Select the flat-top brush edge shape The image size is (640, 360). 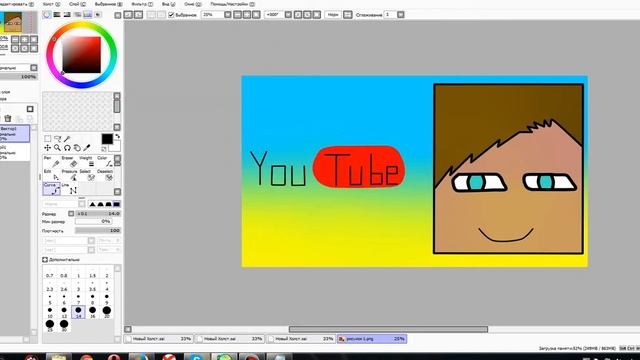point(117,204)
